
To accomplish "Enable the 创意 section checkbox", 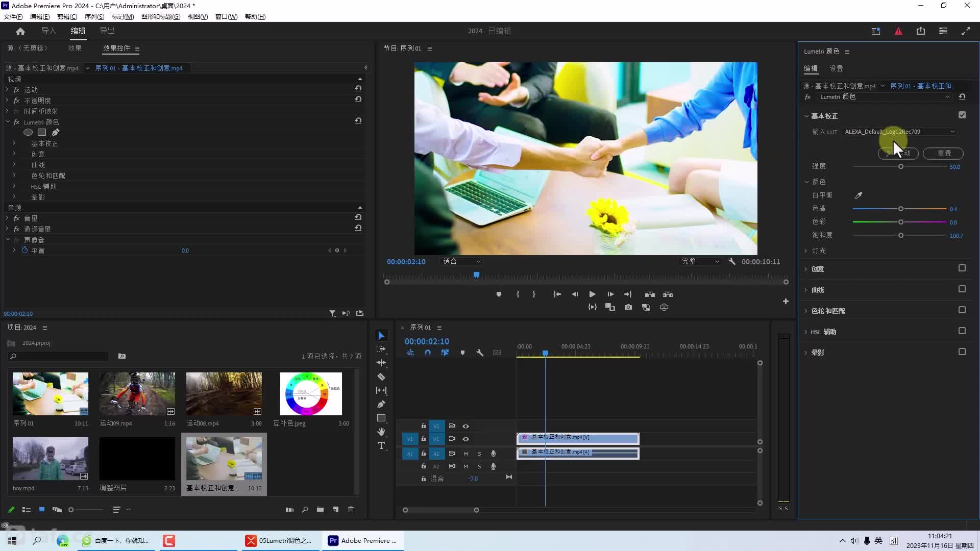I will point(962,268).
